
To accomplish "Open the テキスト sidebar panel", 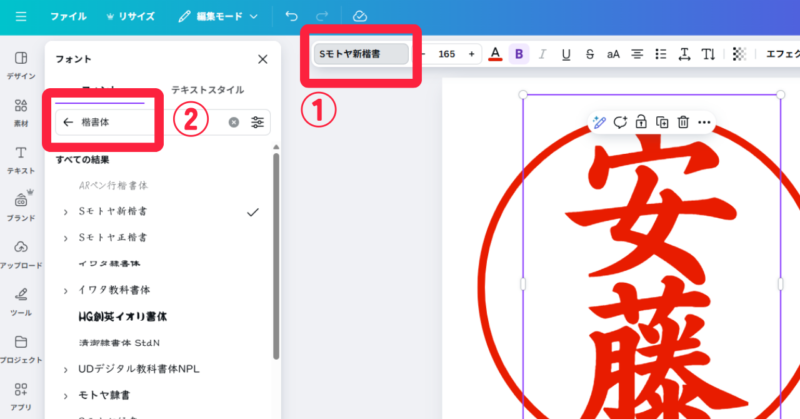I will point(21,160).
